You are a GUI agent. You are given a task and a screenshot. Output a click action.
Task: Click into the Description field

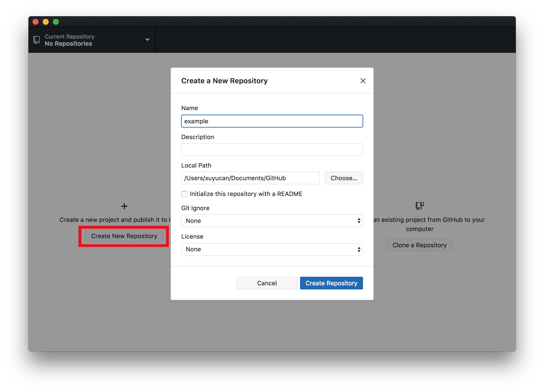point(272,150)
